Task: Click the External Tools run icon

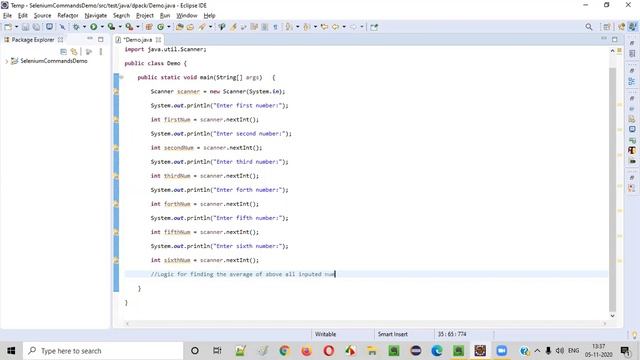Action: (129, 27)
